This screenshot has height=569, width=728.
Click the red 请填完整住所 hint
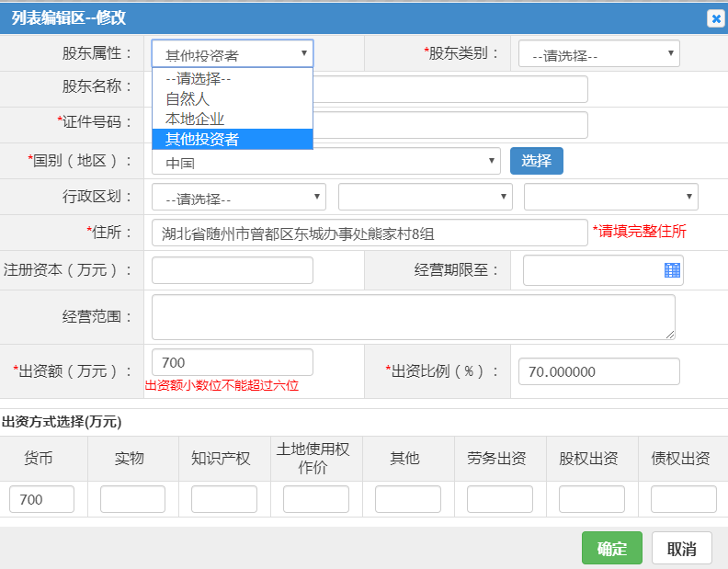pos(640,232)
